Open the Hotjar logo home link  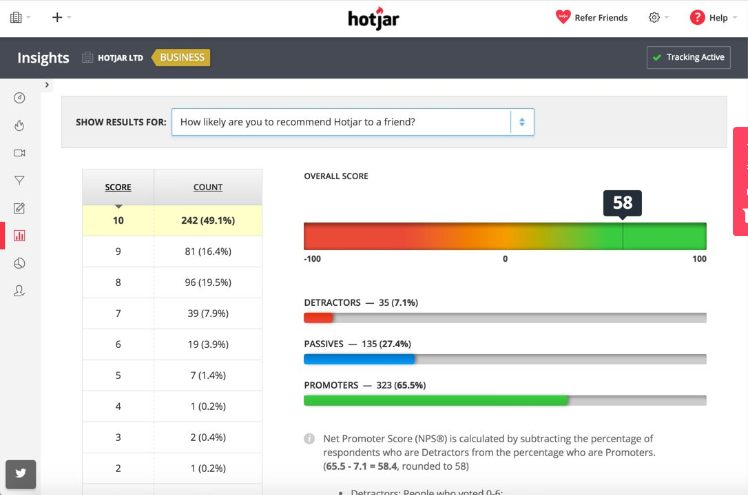[x=374, y=18]
